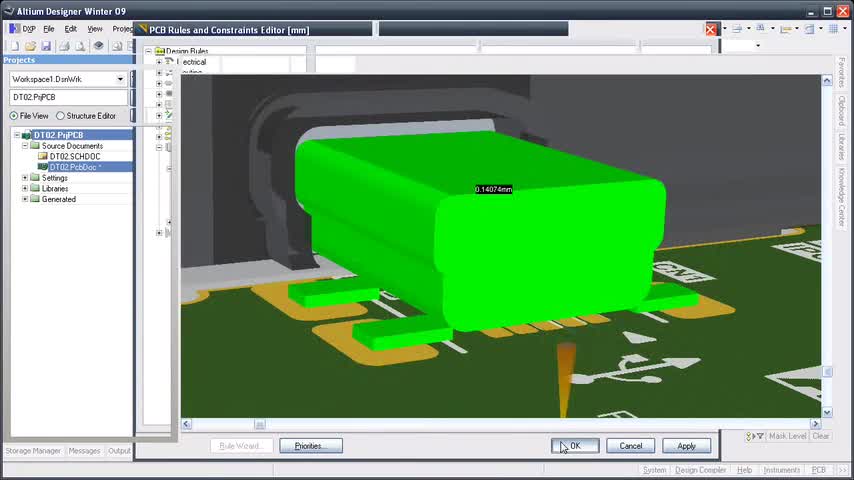Open the PCB status bar panel button
Image resolution: width=854 pixels, height=480 pixels.
pyautogui.click(x=819, y=470)
